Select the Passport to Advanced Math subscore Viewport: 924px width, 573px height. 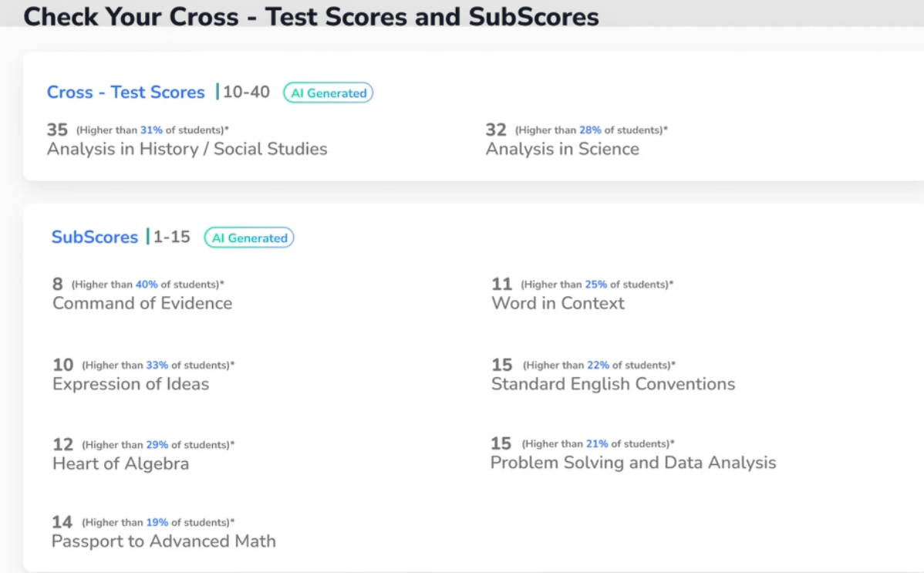164,541
